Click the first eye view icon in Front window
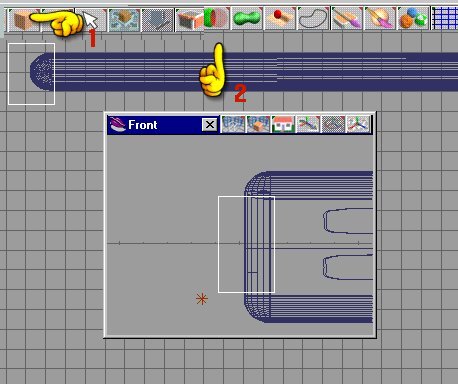The height and width of the screenshot is (384, 458). point(233,125)
